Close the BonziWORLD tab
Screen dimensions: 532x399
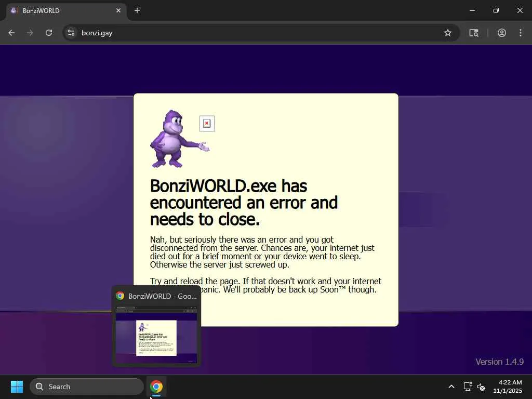click(118, 10)
